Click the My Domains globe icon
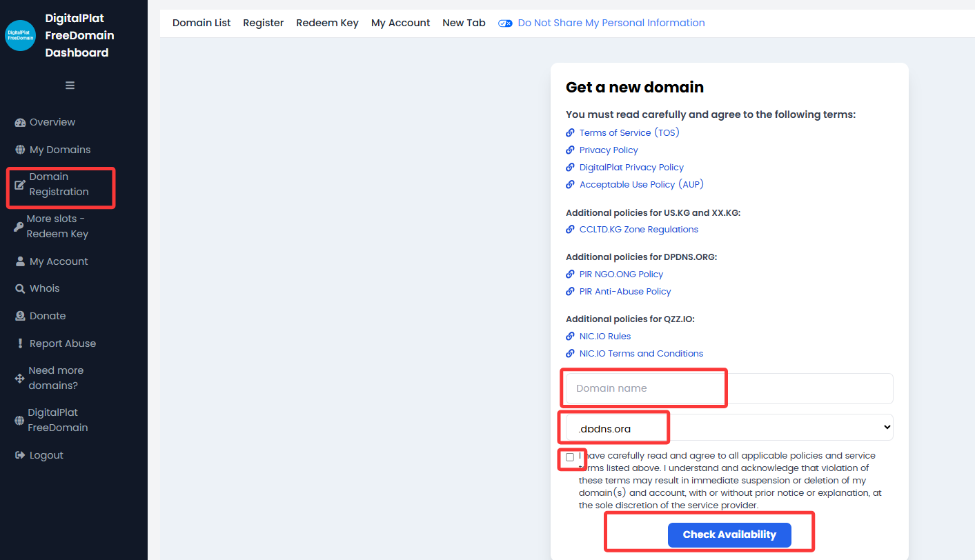The image size is (975, 560). [x=20, y=150]
